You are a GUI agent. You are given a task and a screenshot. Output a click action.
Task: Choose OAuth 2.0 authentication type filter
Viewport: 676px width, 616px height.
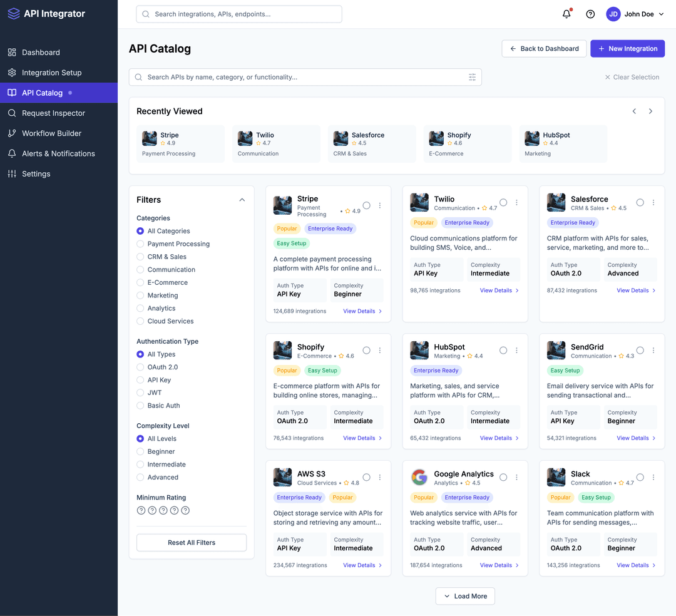tap(141, 367)
